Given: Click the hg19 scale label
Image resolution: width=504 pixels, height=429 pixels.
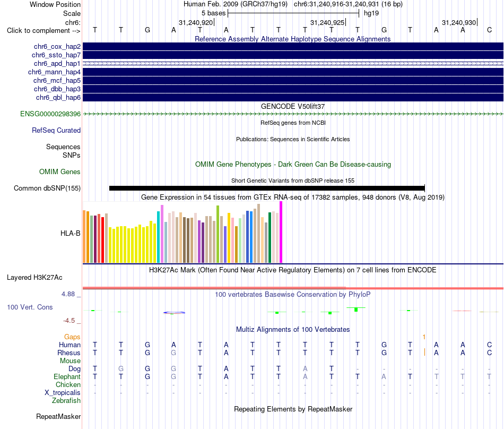Looking at the screenshot, I should click(371, 13).
